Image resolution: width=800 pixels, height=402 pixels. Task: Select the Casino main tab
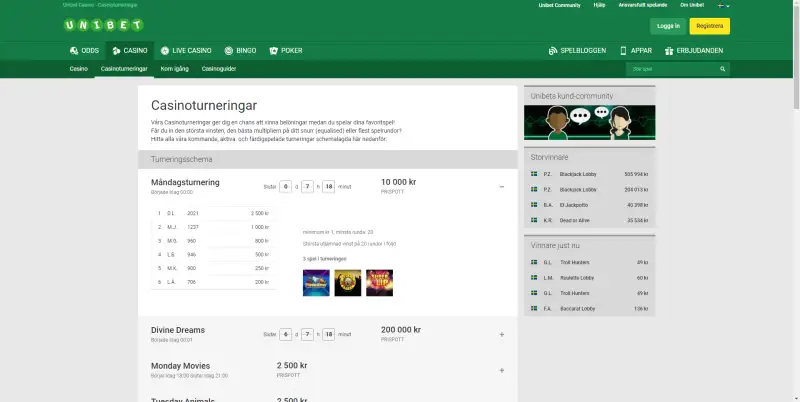[x=130, y=51]
